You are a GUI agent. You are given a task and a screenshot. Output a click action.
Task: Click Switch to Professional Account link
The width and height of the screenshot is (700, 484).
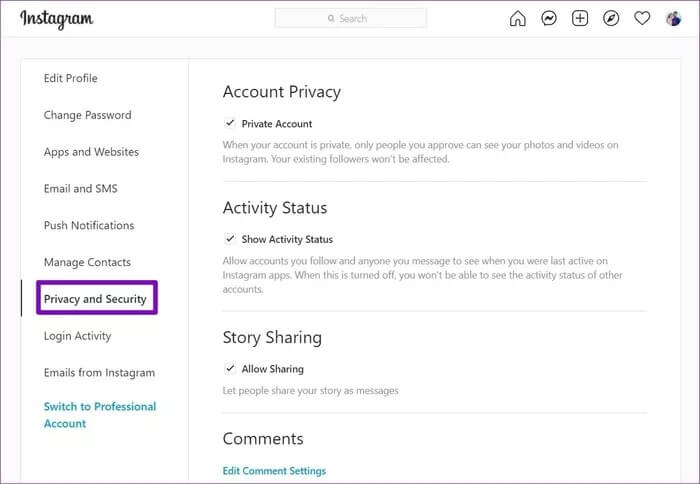click(x=100, y=415)
